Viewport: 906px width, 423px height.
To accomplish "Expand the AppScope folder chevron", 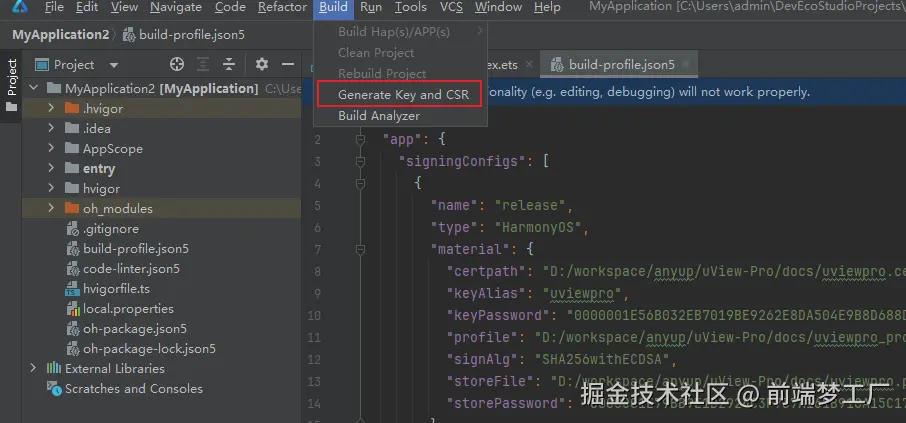I will point(51,149).
